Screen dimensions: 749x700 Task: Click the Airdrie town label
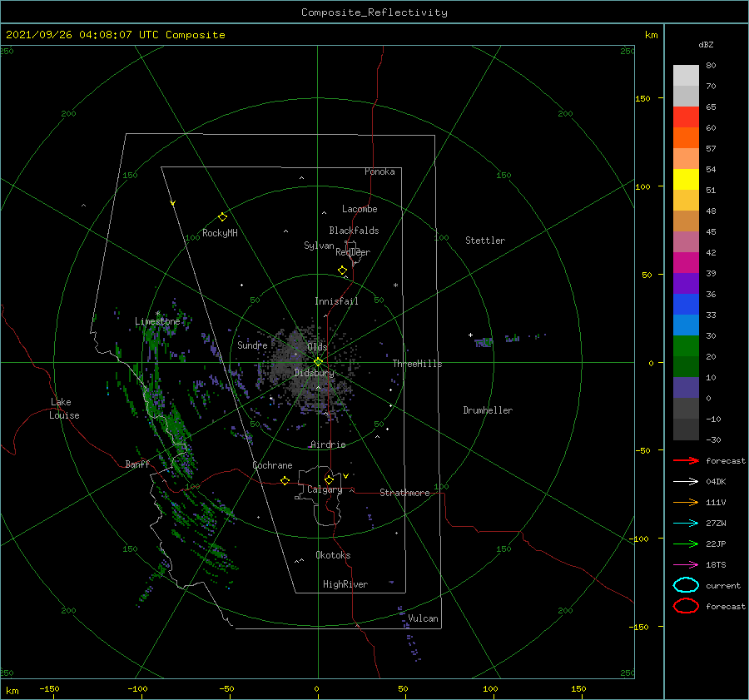tap(328, 444)
